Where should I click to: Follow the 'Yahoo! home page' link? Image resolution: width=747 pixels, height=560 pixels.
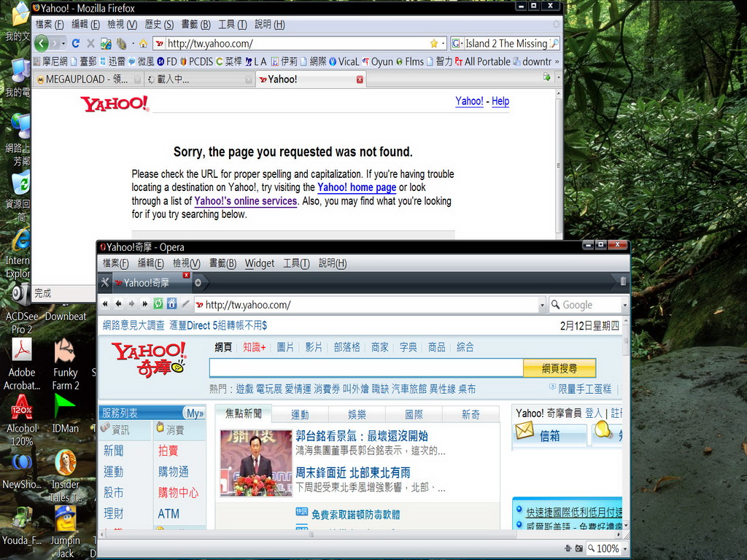[x=357, y=187]
